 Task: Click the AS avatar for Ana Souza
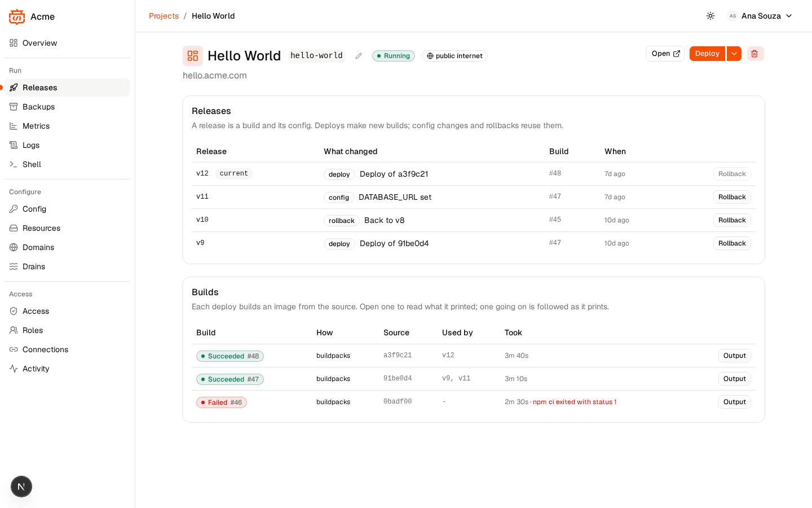pyautogui.click(x=732, y=16)
